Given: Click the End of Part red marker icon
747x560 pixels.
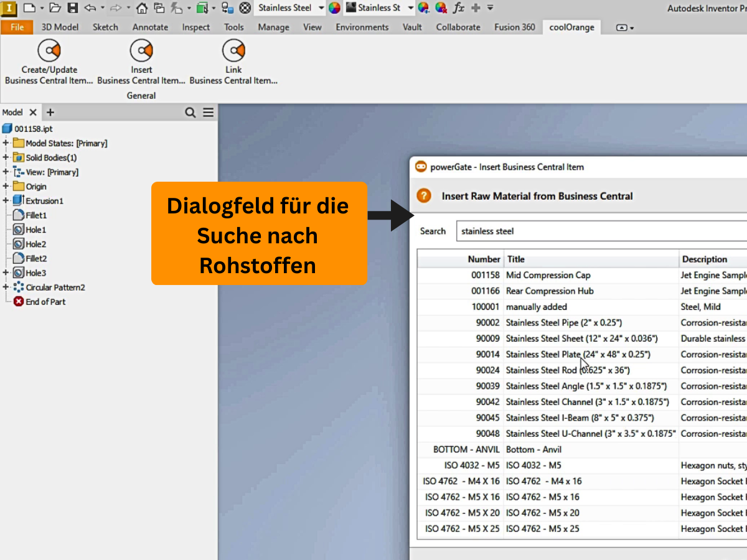Looking at the screenshot, I should coord(19,302).
